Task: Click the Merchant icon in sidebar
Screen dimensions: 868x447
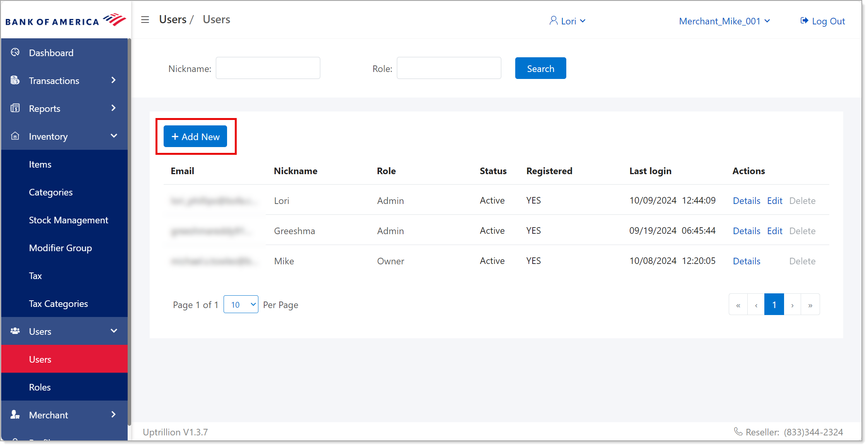Action: (x=15, y=415)
